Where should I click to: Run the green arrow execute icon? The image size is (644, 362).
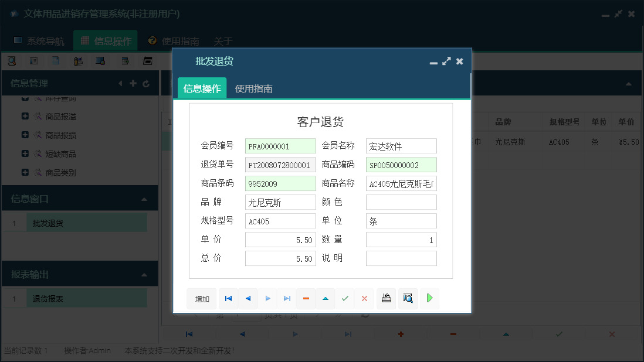pyautogui.click(x=429, y=299)
